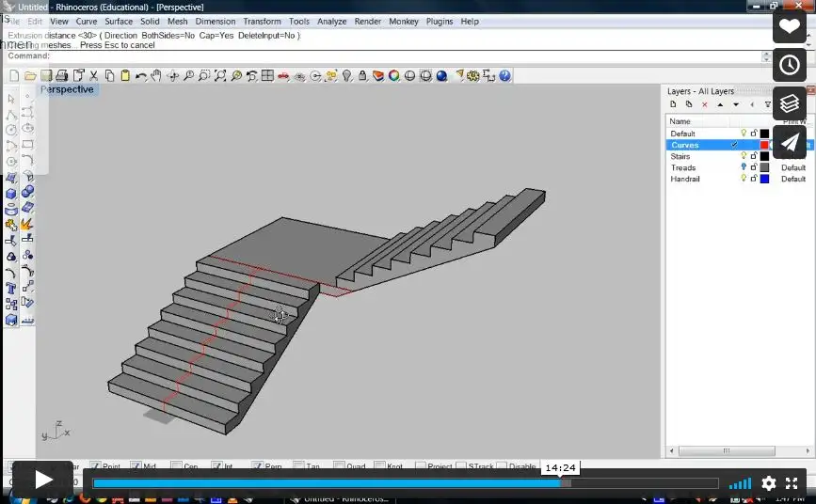The image size is (816, 504).
Task: Enter fullscreen in the video player
Action: click(x=792, y=483)
